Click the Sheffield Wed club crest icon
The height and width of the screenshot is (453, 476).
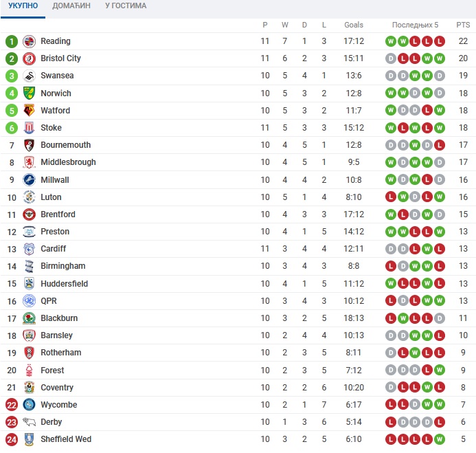coord(29,439)
